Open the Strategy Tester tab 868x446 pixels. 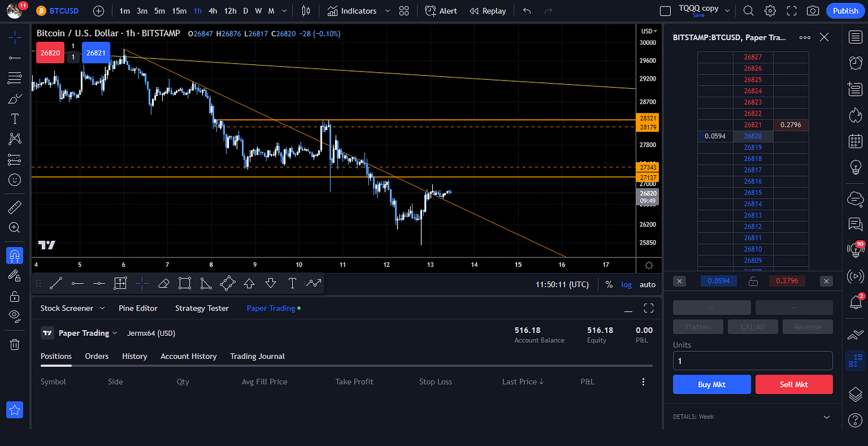pos(202,308)
